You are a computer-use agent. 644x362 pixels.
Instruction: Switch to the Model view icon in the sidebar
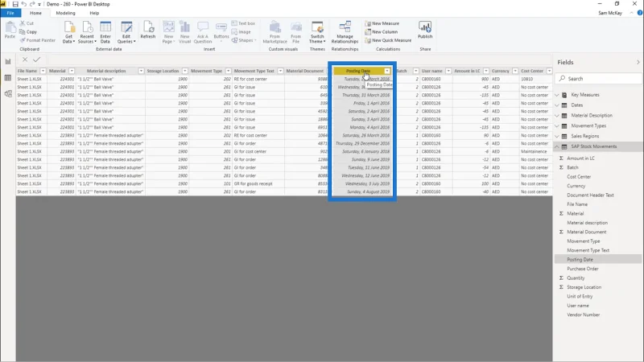[8, 94]
